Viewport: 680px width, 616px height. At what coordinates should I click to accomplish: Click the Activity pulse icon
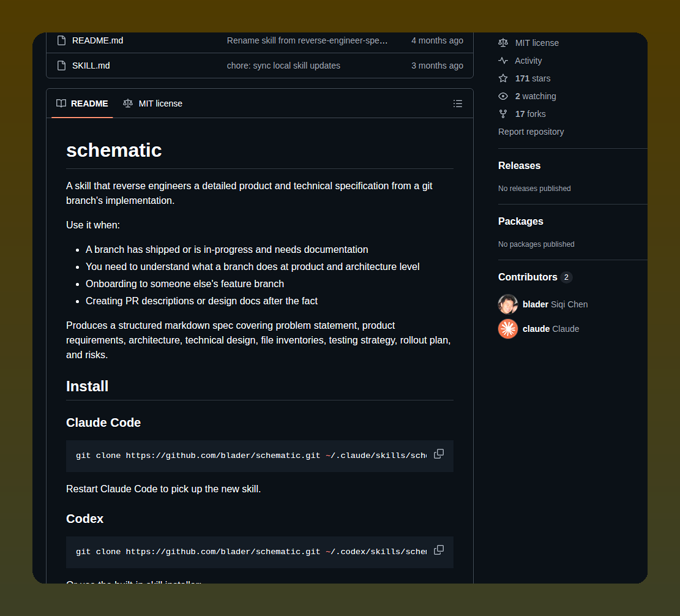503,60
